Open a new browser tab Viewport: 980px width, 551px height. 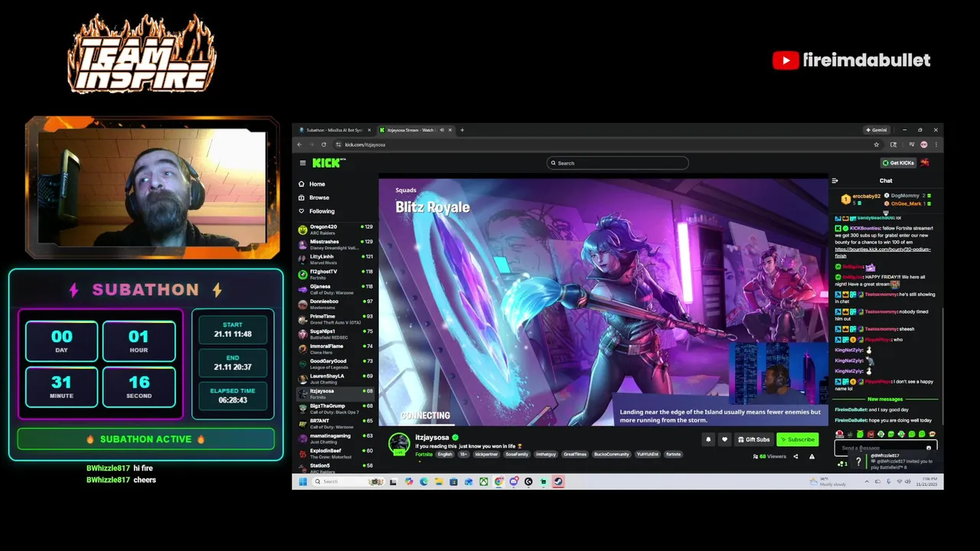pos(462,130)
